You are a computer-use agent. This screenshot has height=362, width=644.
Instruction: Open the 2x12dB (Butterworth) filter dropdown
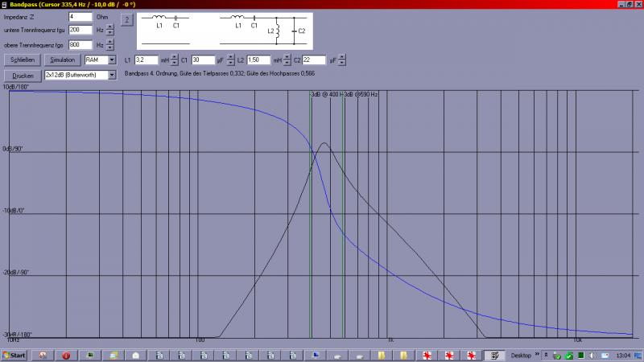point(113,75)
